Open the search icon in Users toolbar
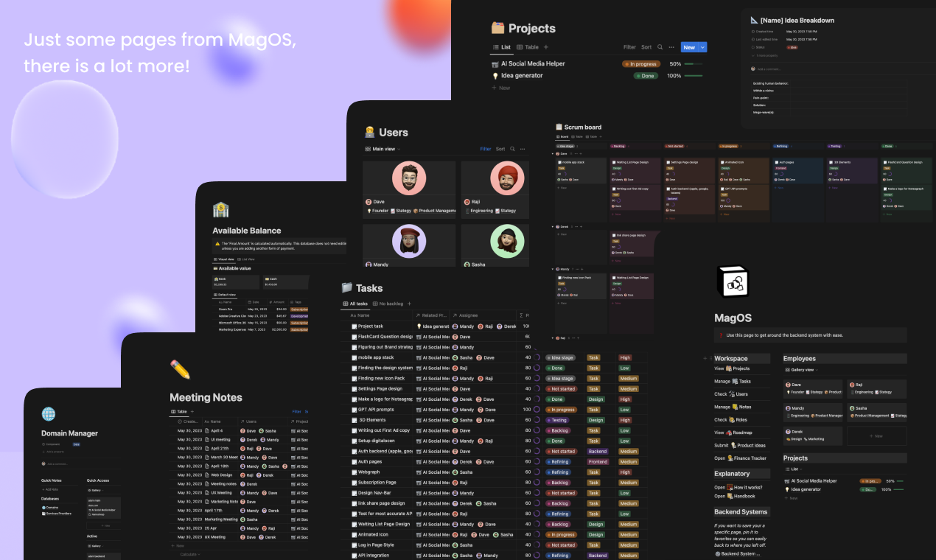This screenshot has width=936, height=560. tap(513, 149)
